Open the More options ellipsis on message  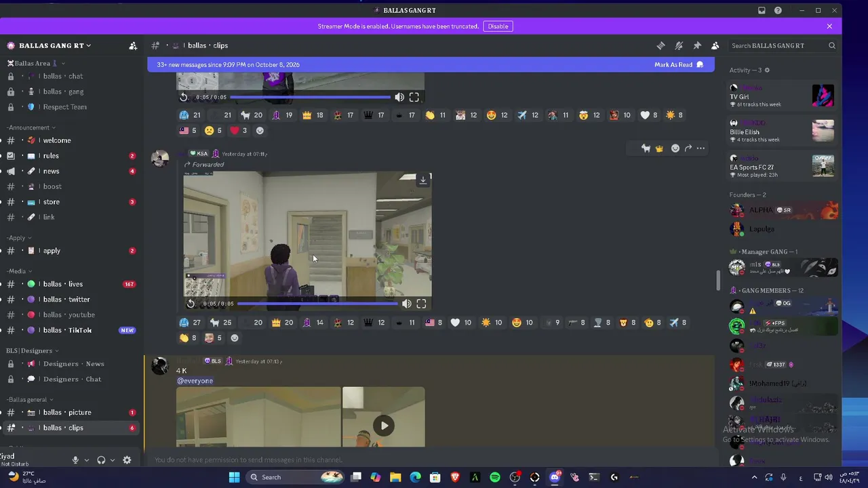click(701, 148)
